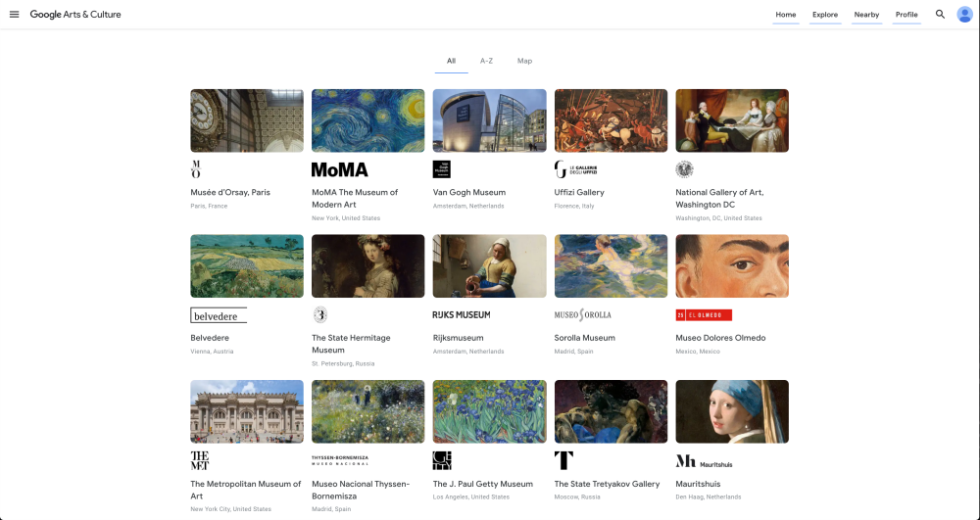
Task: Open the Mauritshuis title link
Action: (x=698, y=484)
